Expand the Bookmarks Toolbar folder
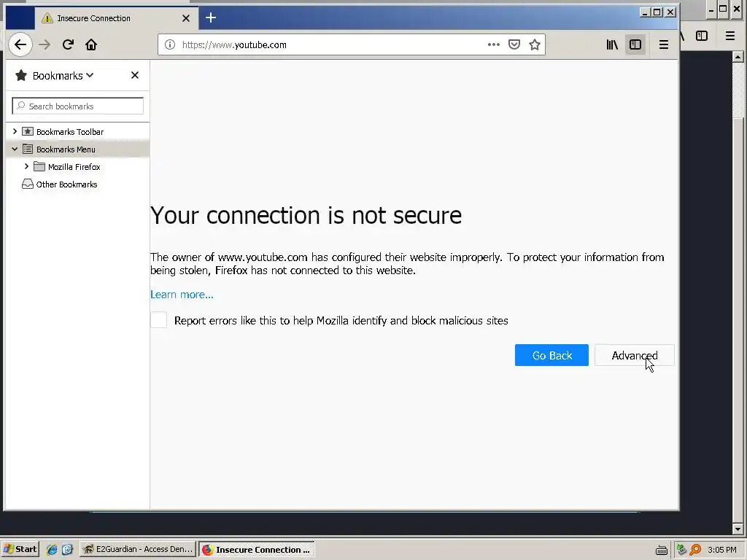Screen dimensions: 747x560 15,131
